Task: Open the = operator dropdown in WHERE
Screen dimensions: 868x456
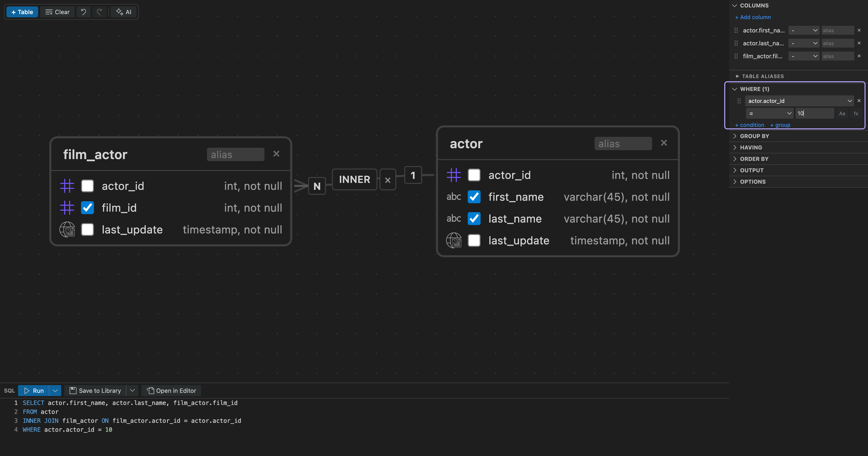Action: point(770,114)
